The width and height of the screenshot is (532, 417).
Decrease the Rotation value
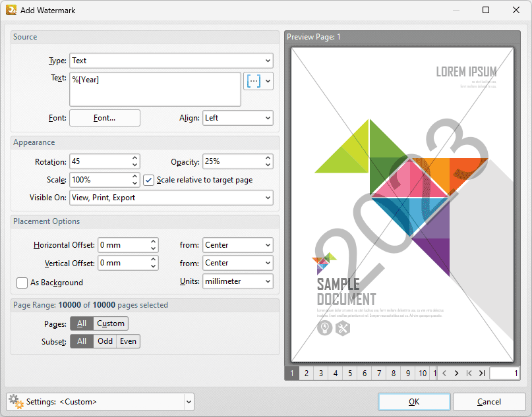tap(134, 165)
